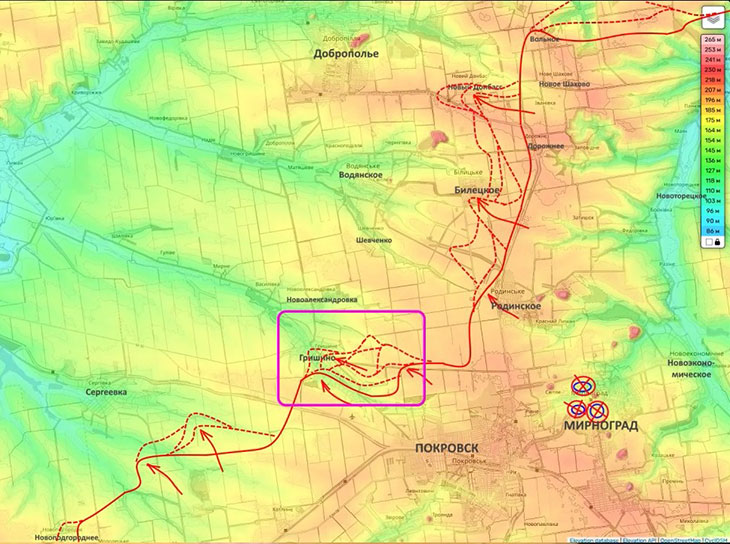730x544 pixels.
Task: Select the 86 м legend color band
Action: (712, 231)
